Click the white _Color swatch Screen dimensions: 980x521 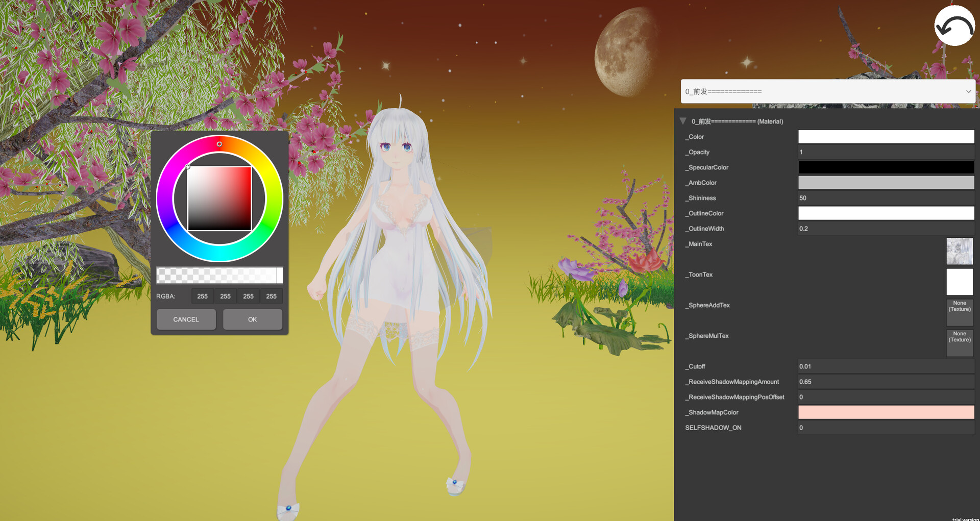click(886, 137)
